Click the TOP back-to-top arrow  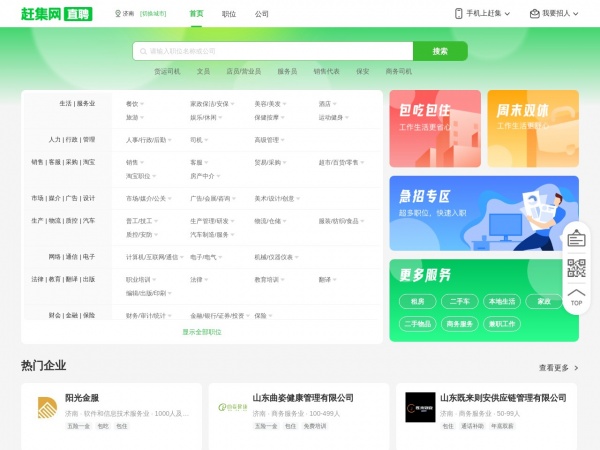pos(576,297)
